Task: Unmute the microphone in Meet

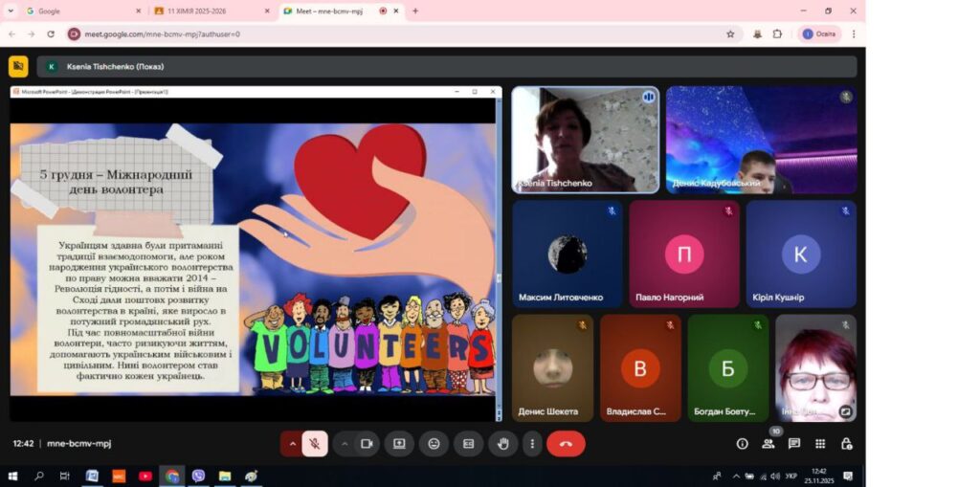Action: 314,444
